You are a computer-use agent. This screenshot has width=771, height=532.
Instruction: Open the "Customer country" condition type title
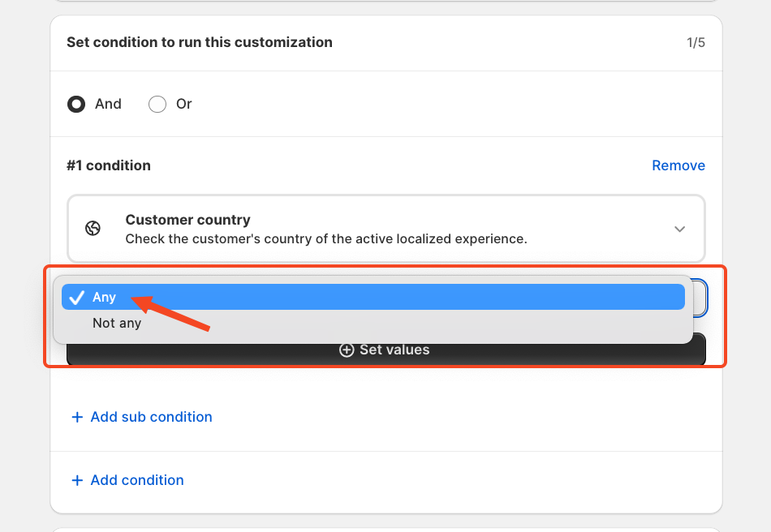pyautogui.click(x=187, y=220)
